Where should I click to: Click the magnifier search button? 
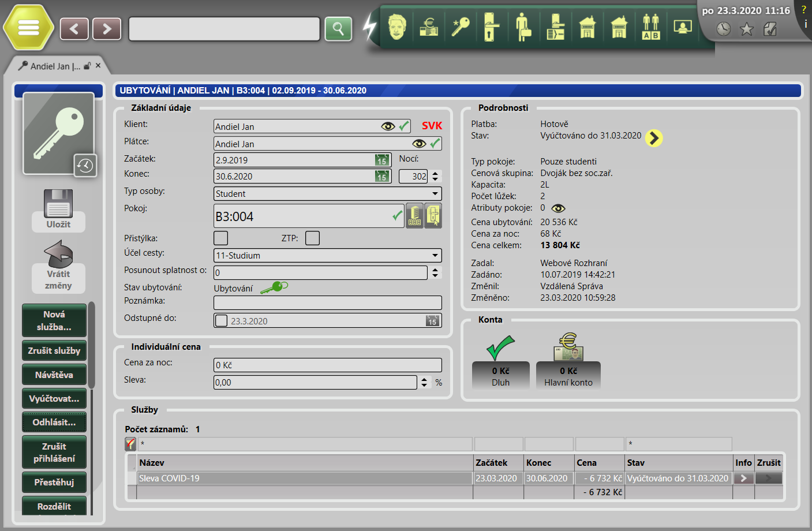click(338, 29)
